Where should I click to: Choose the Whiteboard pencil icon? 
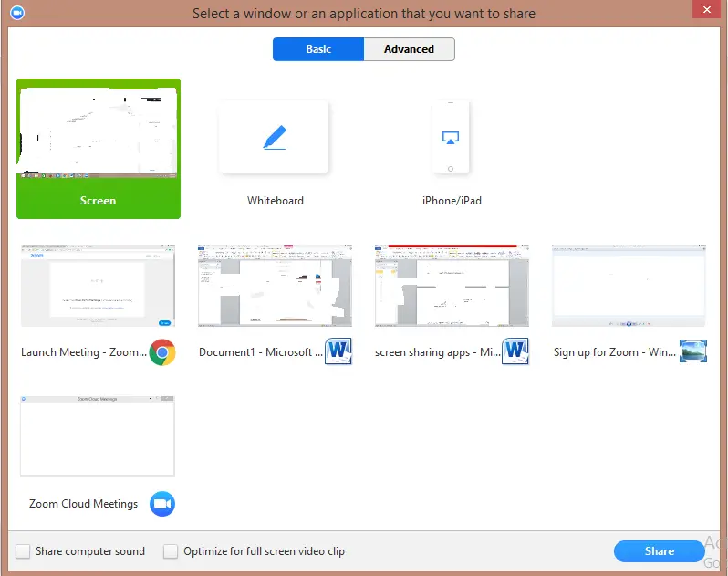pos(274,138)
